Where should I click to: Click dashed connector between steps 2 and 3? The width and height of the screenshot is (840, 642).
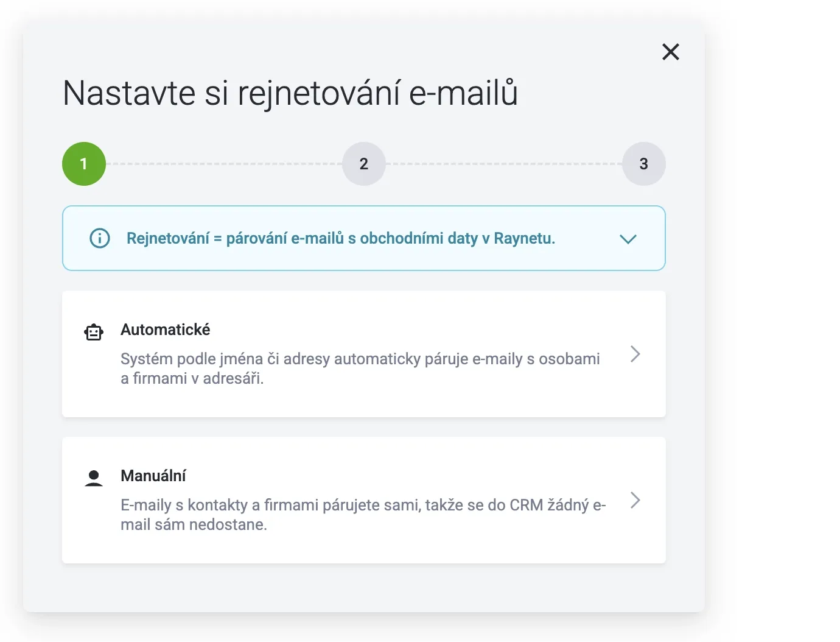pos(504,164)
